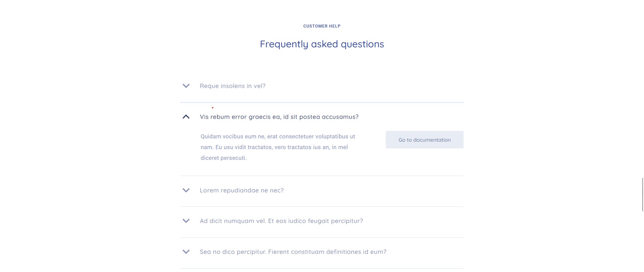Click divider line beneath "Lorem repudiandae ne nec?" row
644x272 pixels.
click(x=322, y=207)
